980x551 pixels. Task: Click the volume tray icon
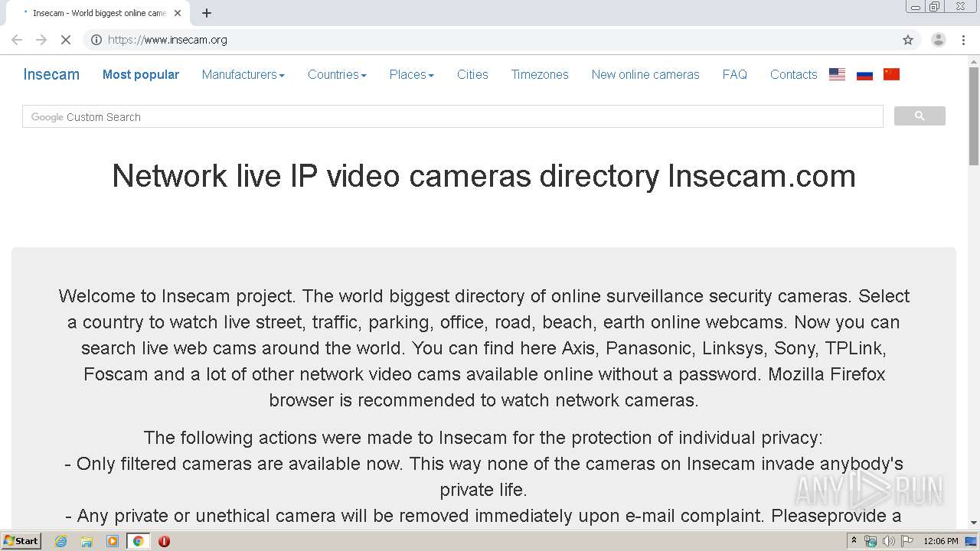coord(888,541)
